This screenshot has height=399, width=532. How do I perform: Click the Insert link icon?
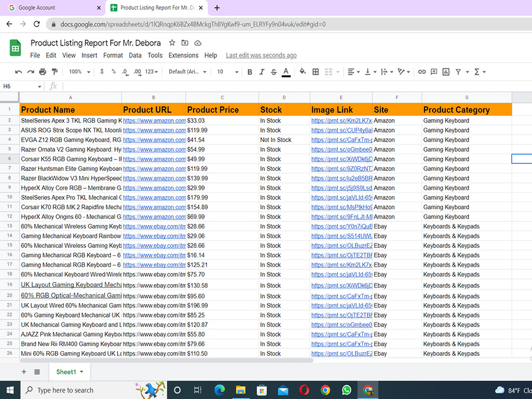tap(422, 72)
